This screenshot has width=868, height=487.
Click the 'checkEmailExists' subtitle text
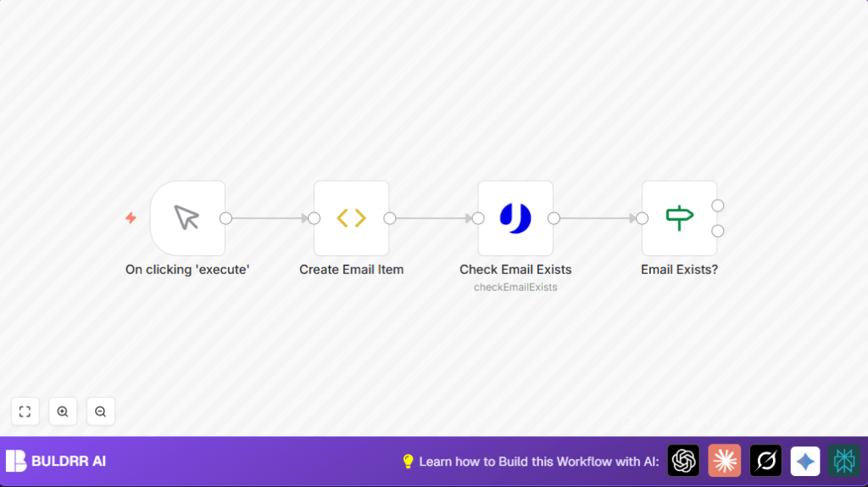click(515, 287)
